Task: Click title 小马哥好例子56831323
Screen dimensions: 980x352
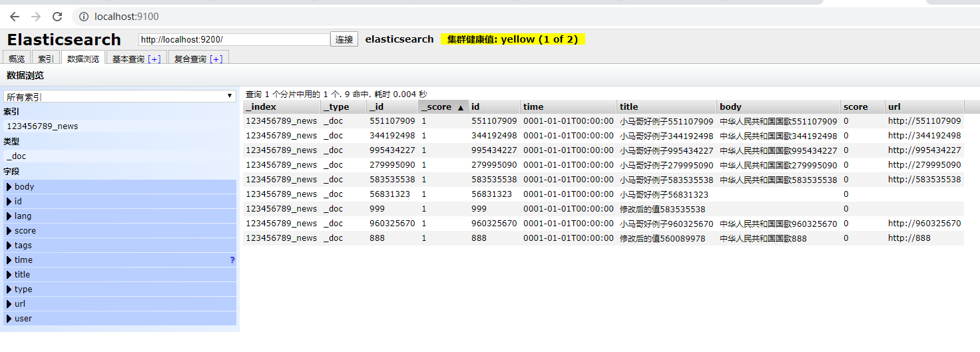Action: click(x=664, y=194)
